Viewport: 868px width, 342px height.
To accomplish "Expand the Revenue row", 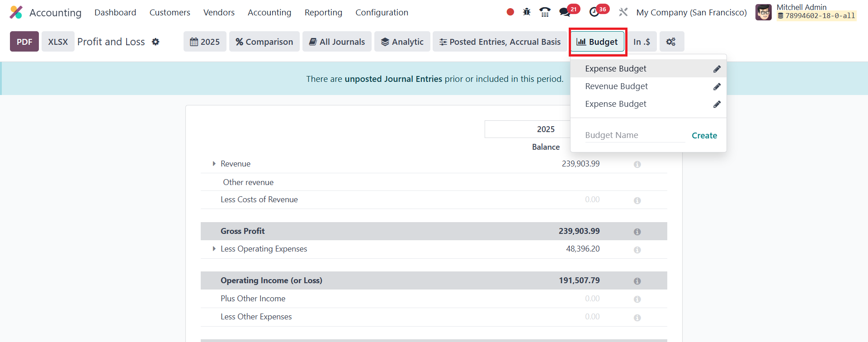I will pyautogui.click(x=214, y=164).
